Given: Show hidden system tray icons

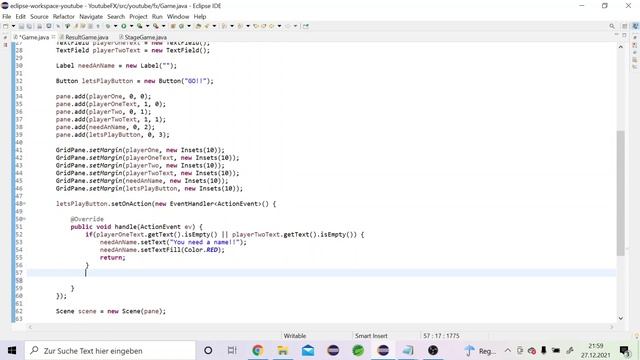Looking at the screenshot, I should pyautogui.click(x=508, y=351).
